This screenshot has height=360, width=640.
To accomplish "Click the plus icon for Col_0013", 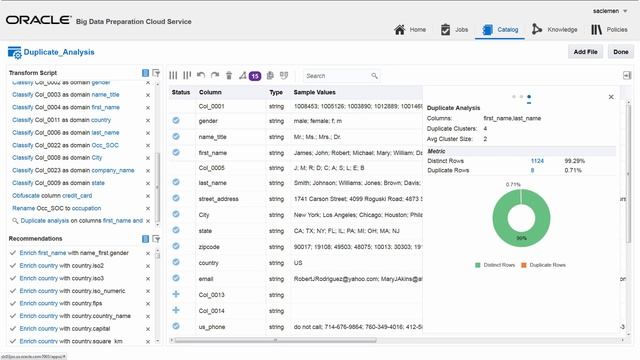I will tap(176, 294).
